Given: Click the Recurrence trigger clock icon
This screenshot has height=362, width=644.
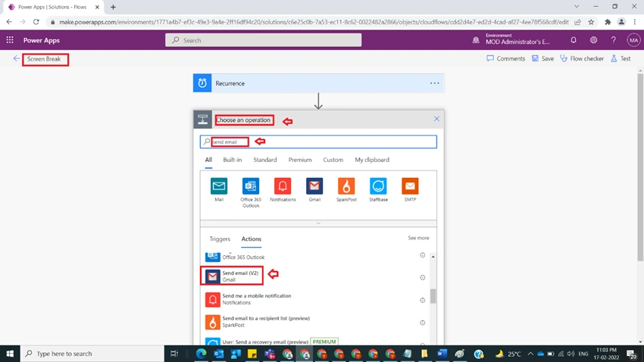Looking at the screenshot, I should (202, 83).
